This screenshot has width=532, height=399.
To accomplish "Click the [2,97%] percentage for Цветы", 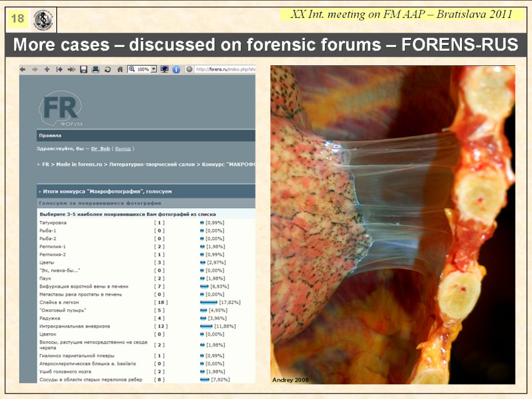I will click(217, 263).
